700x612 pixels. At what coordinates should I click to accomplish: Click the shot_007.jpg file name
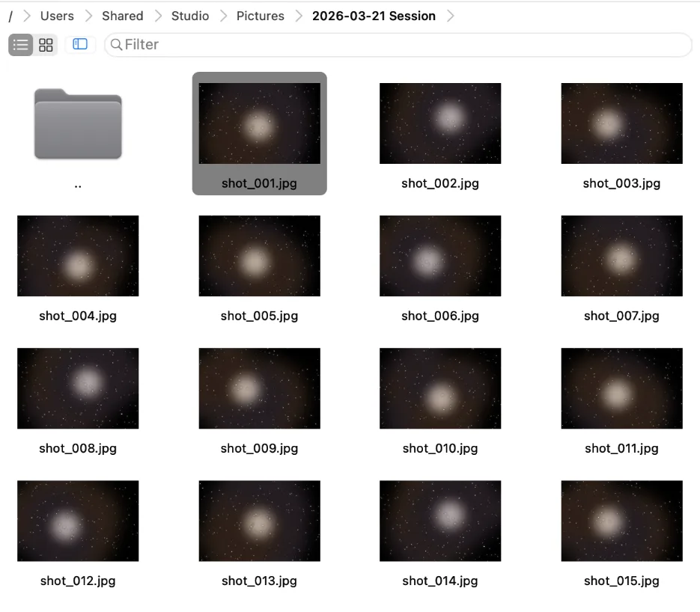(622, 316)
